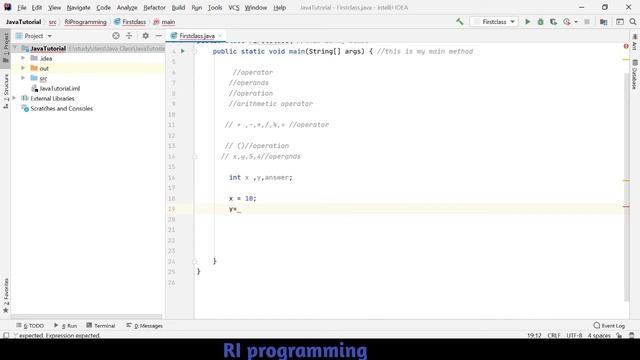Open the Build menu

coord(178,7)
